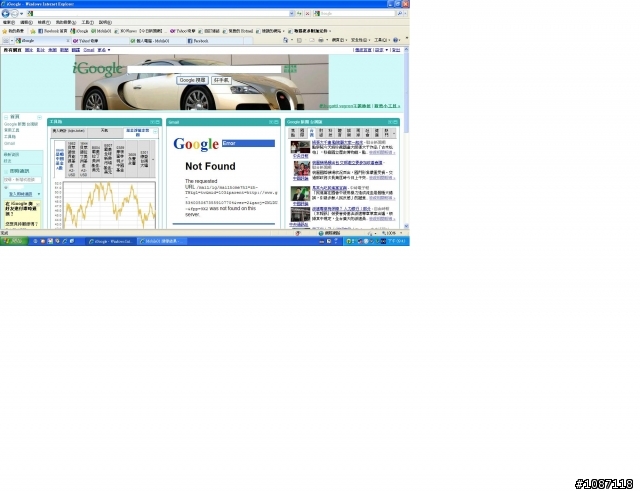Screen dimensions: 640x492
Task: Open the 我的最愛(A) Favorites menu
Action: [66, 22]
